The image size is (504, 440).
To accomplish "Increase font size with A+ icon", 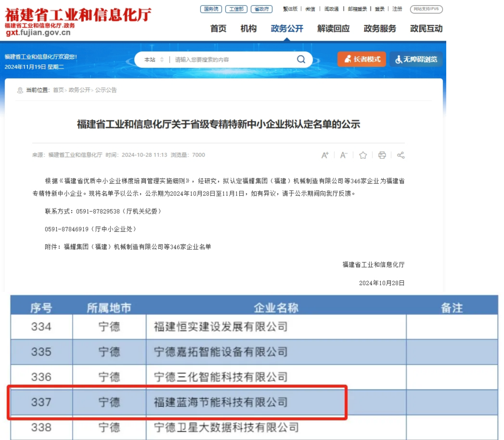I will [325, 155].
